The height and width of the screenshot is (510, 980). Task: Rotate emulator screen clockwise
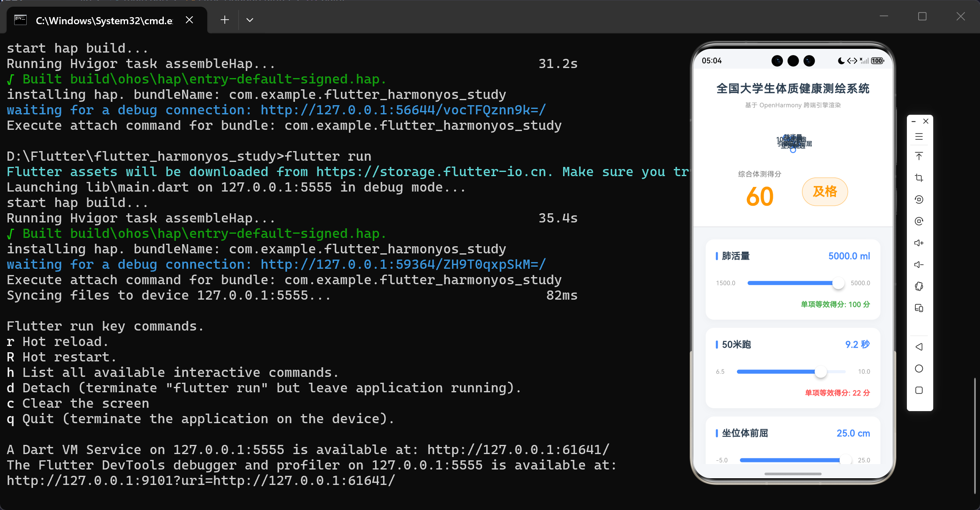point(919,221)
